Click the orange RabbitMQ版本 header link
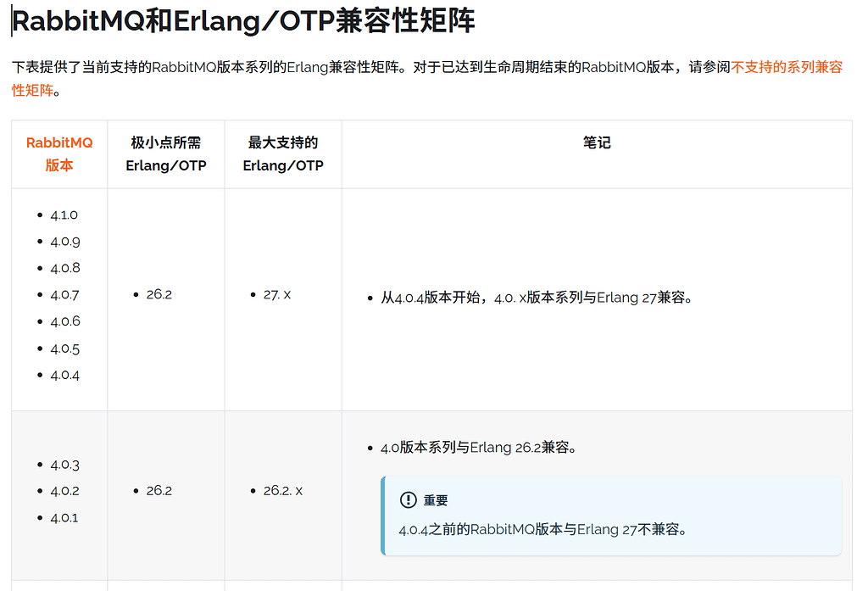 59,154
